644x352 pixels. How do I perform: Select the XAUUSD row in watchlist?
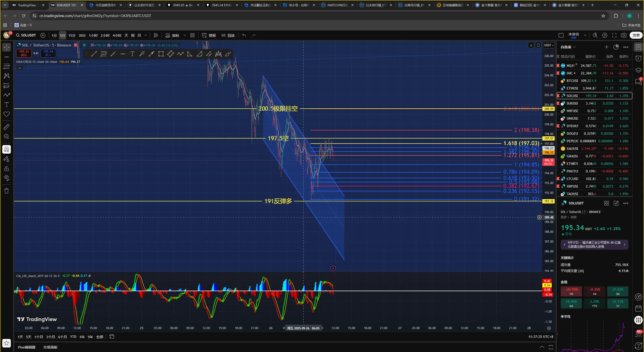[594, 149]
